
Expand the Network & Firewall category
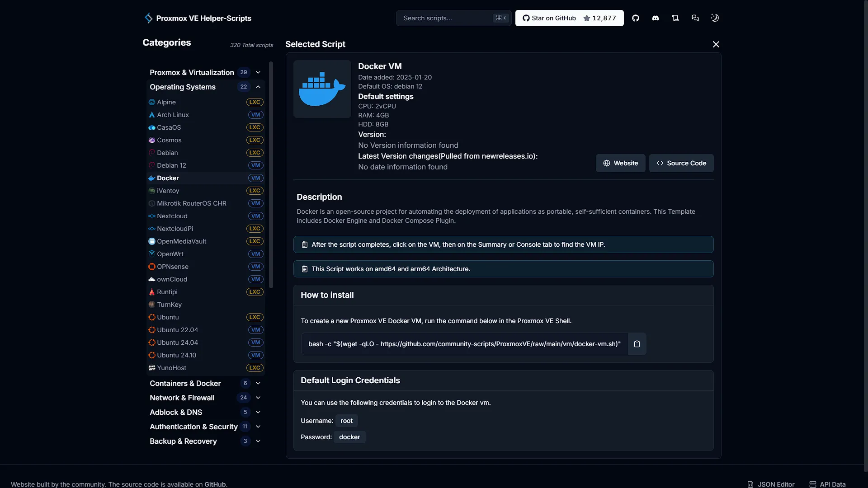(206, 398)
